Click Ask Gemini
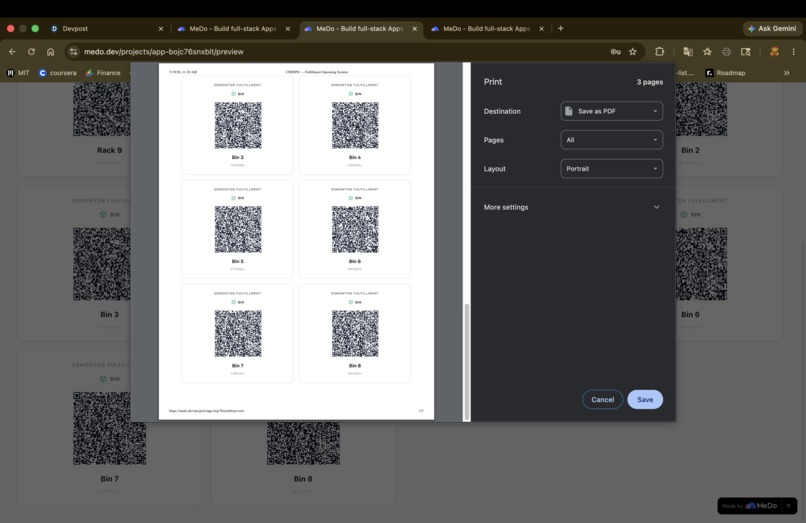 (773, 29)
